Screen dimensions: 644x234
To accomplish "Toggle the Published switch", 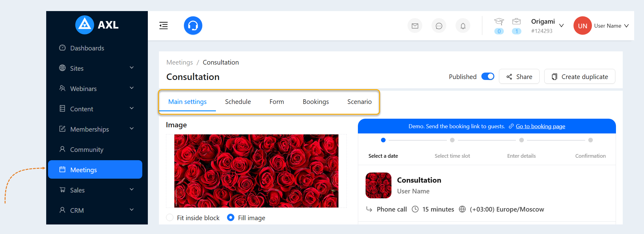I will coord(488,76).
